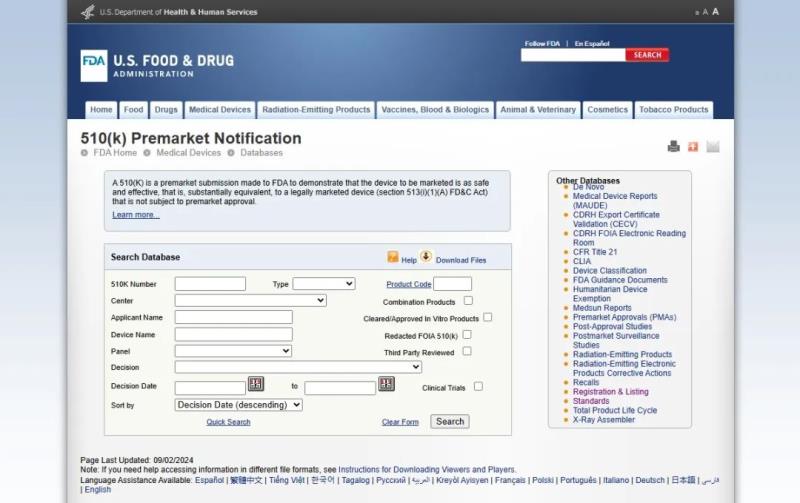The height and width of the screenshot is (503, 800).
Task: Enable the Third Party Reviewed checkbox
Action: pyautogui.click(x=467, y=351)
